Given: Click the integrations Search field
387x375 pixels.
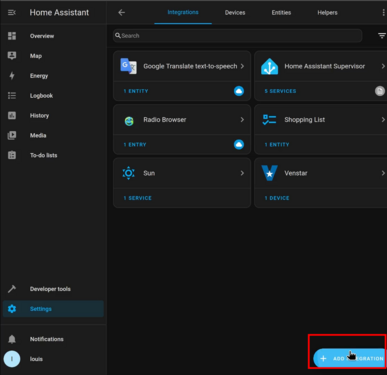Looking at the screenshot, I should (x=238, y=36).
